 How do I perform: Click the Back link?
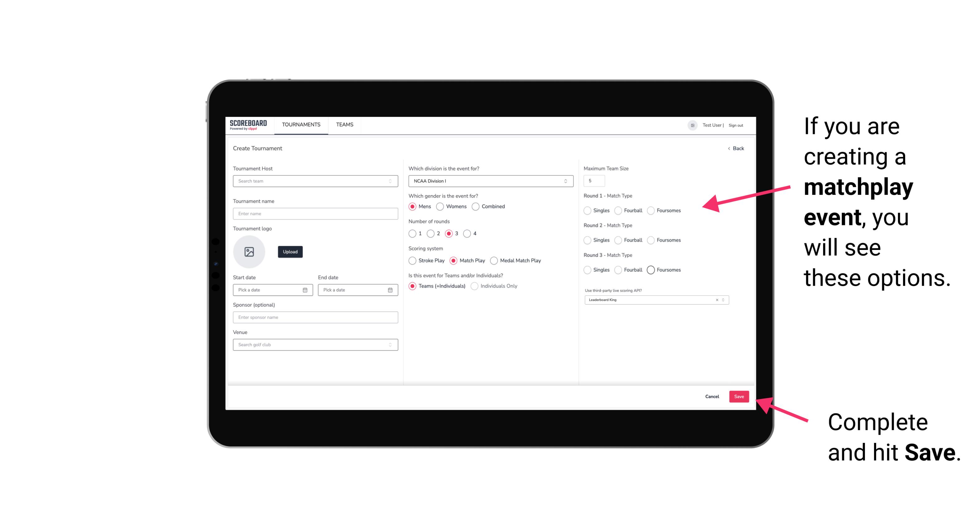tap(733, 148)
